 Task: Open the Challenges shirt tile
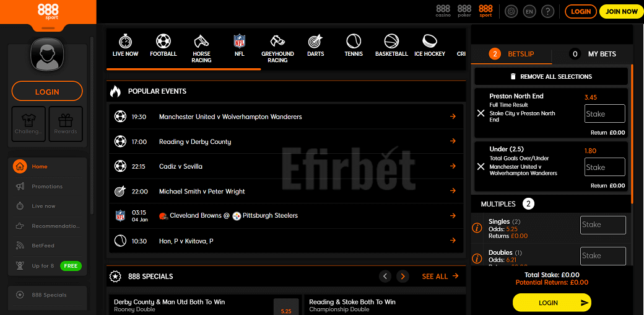click(28, 124)
